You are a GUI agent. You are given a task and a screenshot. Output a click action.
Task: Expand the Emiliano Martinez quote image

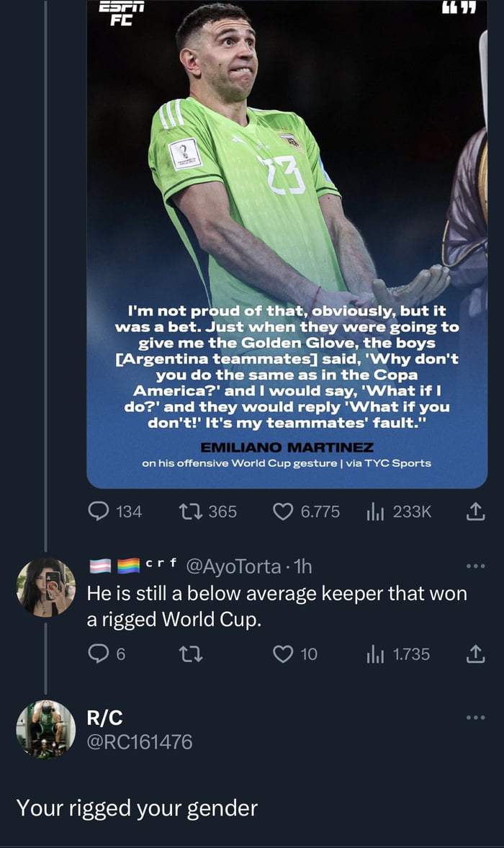[x=287, y=245]
